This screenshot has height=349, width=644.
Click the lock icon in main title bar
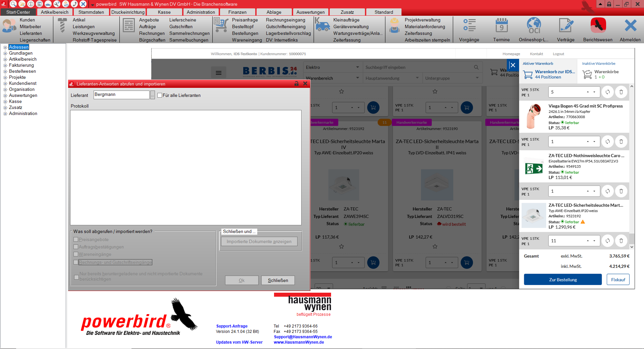pyautogui.click(x=609, y=4)
